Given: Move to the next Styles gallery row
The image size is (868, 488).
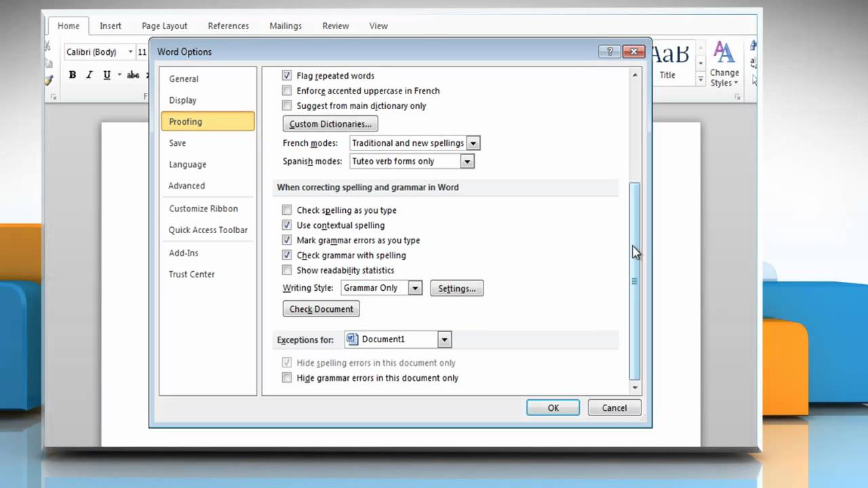Looking at the screenshot, I should tap(701, 63).
